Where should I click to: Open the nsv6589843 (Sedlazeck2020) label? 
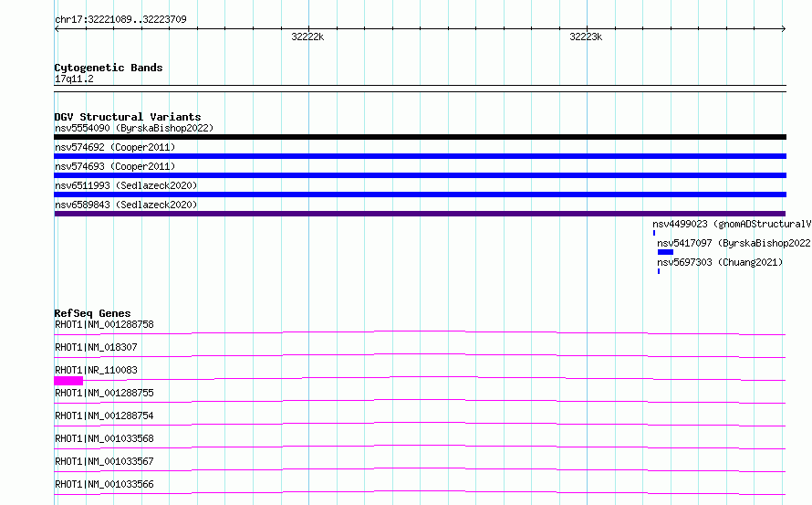(126, 205)
